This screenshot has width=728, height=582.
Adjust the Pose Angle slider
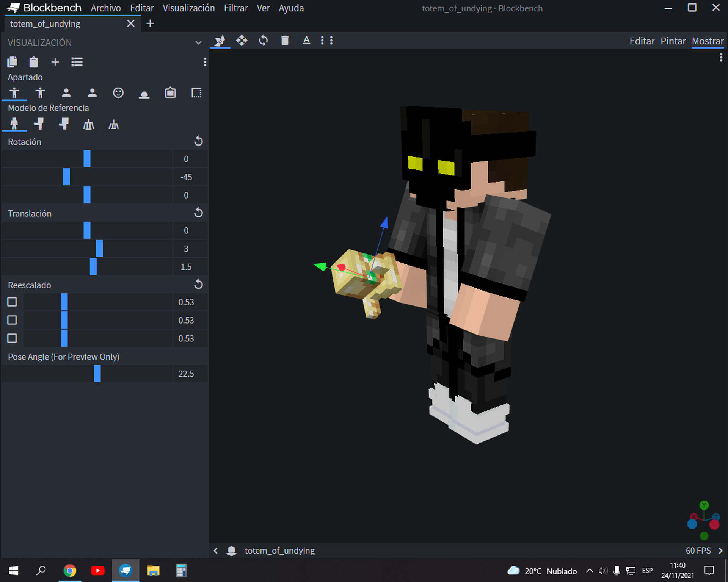(97, 374)
